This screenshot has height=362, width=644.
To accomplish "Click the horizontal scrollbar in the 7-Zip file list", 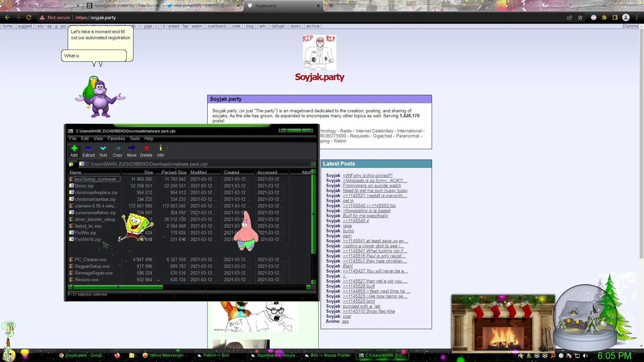I will pos(118,287).
